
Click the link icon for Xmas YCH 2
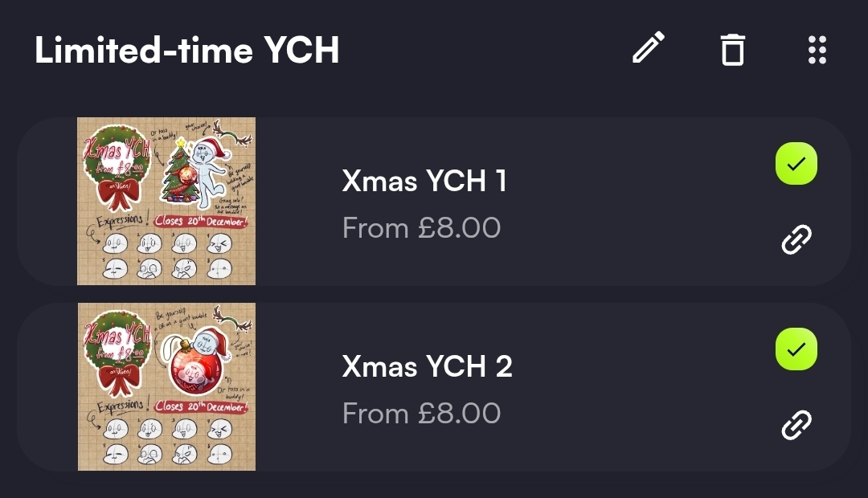(796, 425)
